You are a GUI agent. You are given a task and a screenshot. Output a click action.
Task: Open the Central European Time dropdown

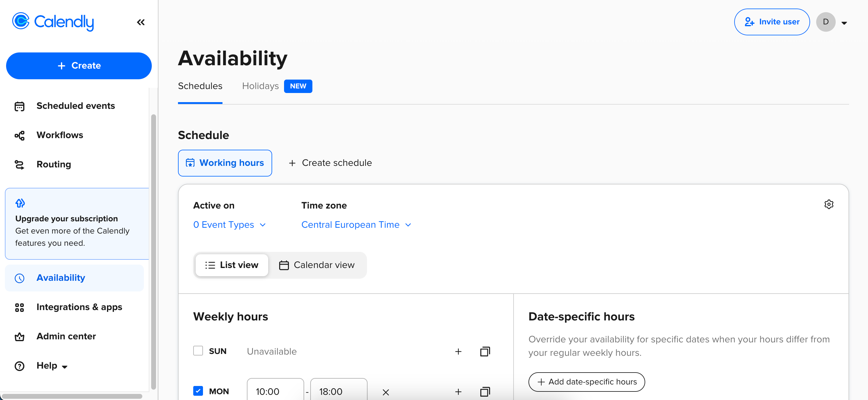[356, 225]
